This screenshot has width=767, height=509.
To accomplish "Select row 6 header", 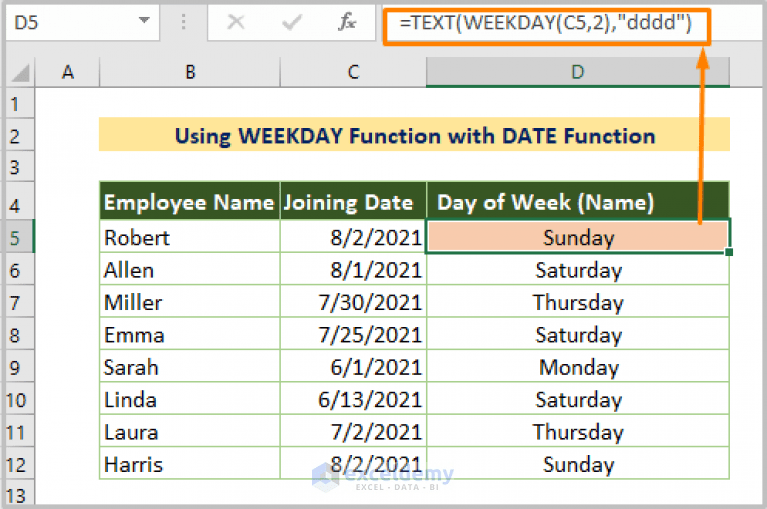I will tap(20, 269).
